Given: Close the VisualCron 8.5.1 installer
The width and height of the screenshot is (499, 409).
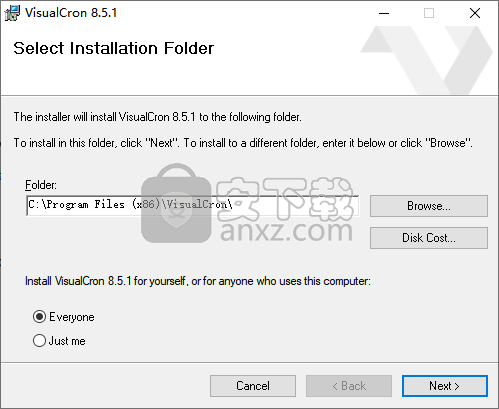Looking at the screenshot, I should pos(475,13).
